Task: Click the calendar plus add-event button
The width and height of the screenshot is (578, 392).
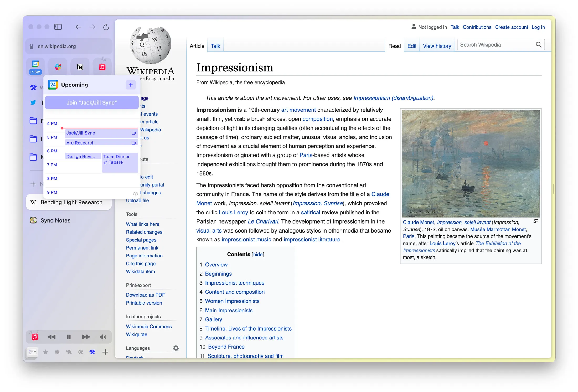Action: click(x=131, y=85)
